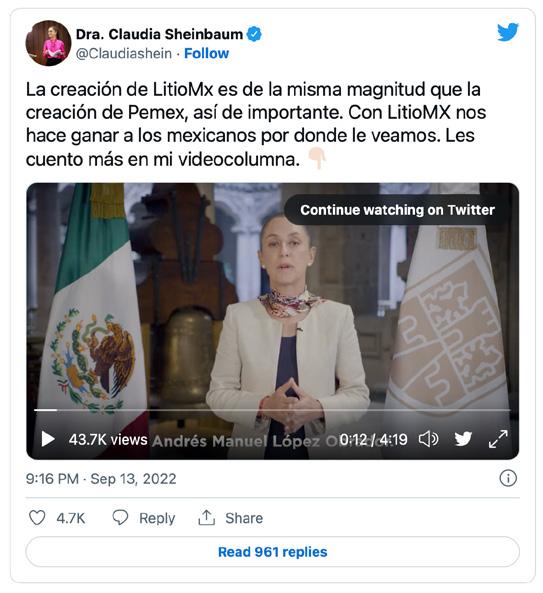This screenshot has width=543, height=593.
Task: Seek along the video progress bar
Action: (272, 410)
